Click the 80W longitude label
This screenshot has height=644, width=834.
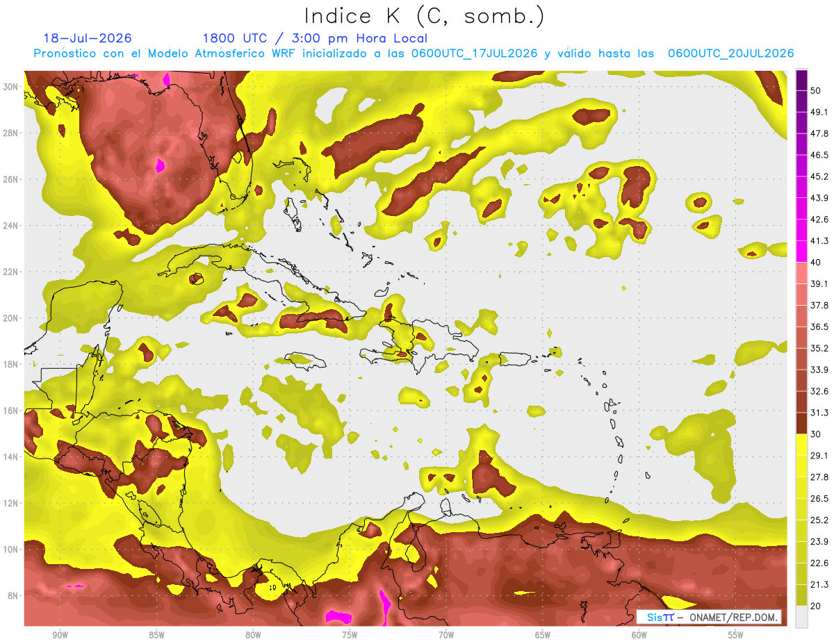click(x=253, y=635)
